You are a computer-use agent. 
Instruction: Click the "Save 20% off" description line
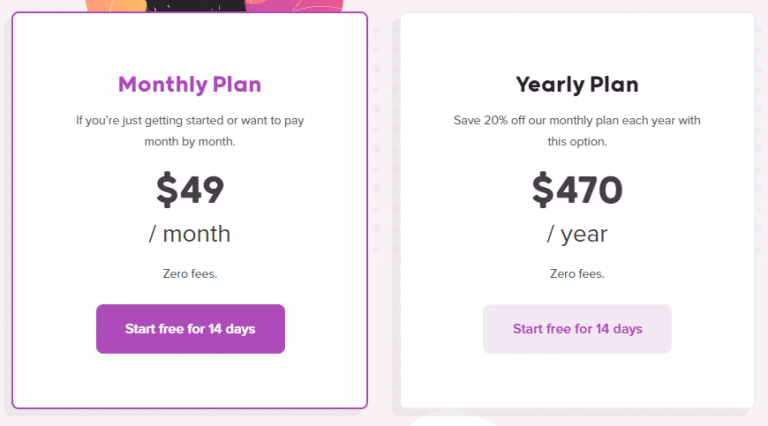click(577, 121)
